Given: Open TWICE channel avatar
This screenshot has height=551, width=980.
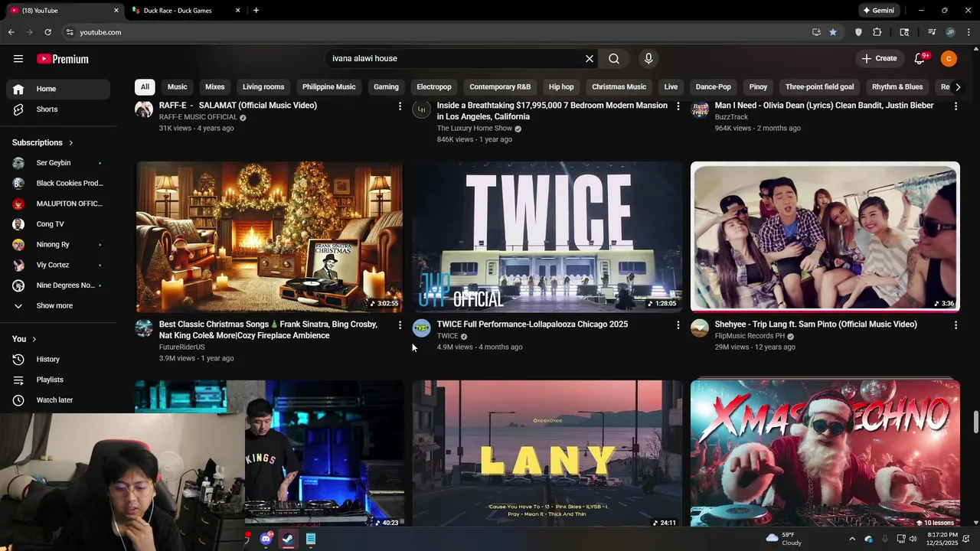Looking at the screenshot, I should [422, 328].
